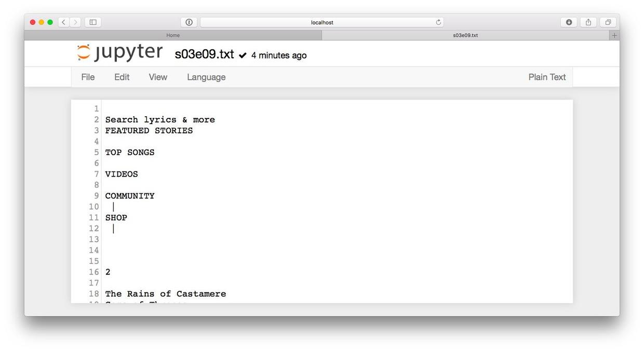Click the Safari back navigation arrow

64,22
